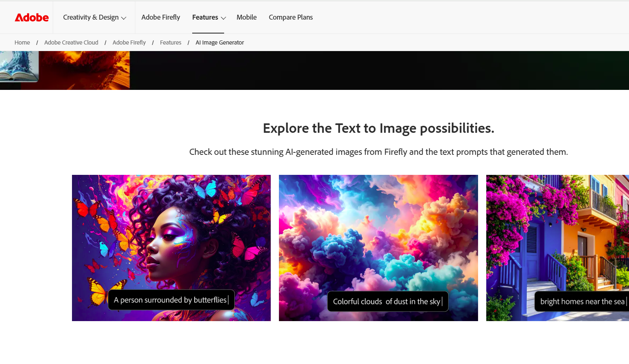Open the Adobe Firefly nav tab
The image size is (629, 364).
[161, 18]
